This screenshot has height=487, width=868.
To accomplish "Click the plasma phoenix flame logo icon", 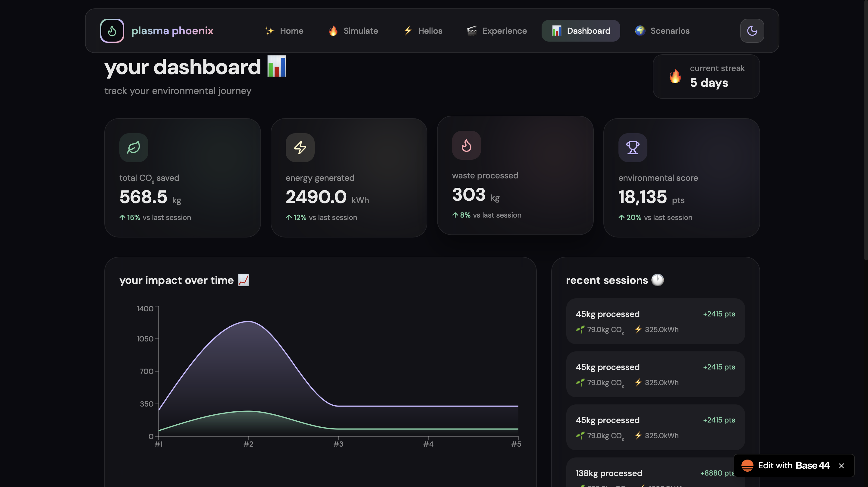I will [x=112, y=31].
